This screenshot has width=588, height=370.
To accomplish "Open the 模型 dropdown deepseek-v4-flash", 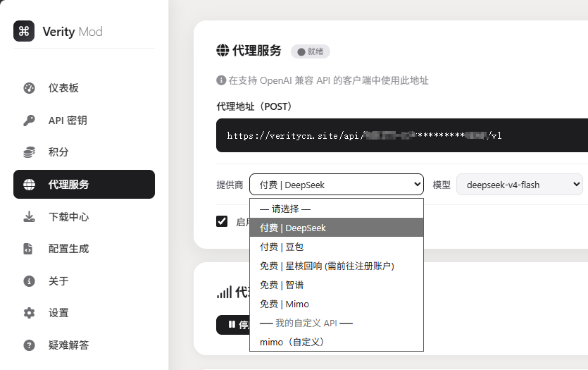I will [x=520, y=184].
